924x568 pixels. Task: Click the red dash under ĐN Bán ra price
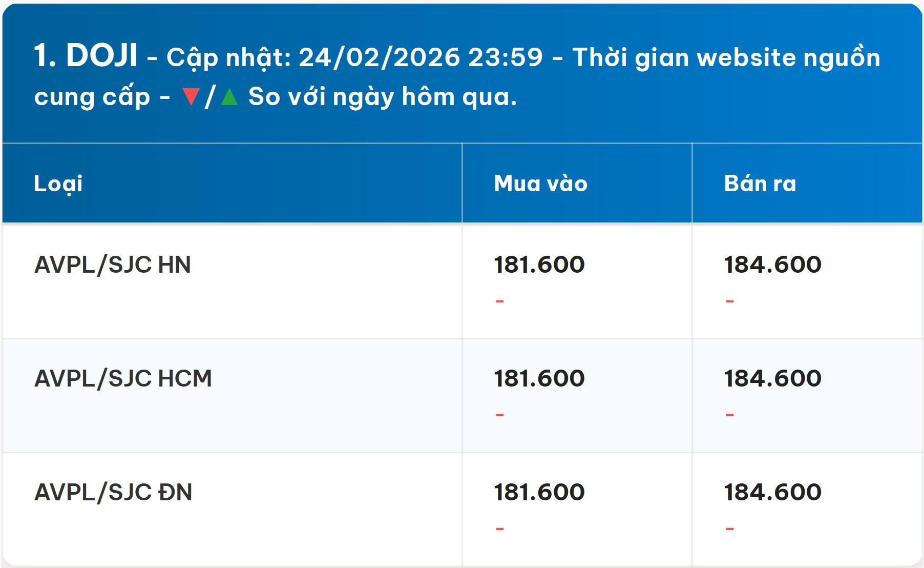click(x=729, y=529)
